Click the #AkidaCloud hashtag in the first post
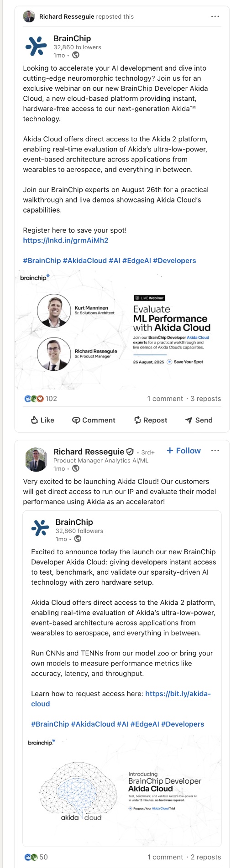The width and height of the screenshot is (236, 868). [x=84, y=260]
